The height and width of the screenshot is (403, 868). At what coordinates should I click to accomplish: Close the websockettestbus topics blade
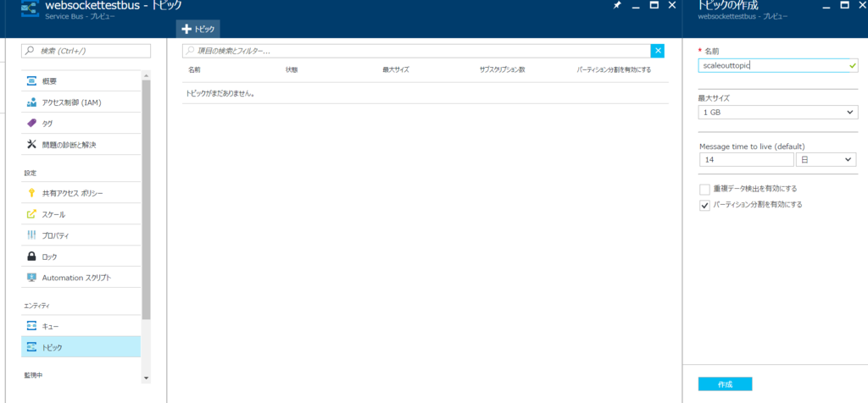click(672, 5)
